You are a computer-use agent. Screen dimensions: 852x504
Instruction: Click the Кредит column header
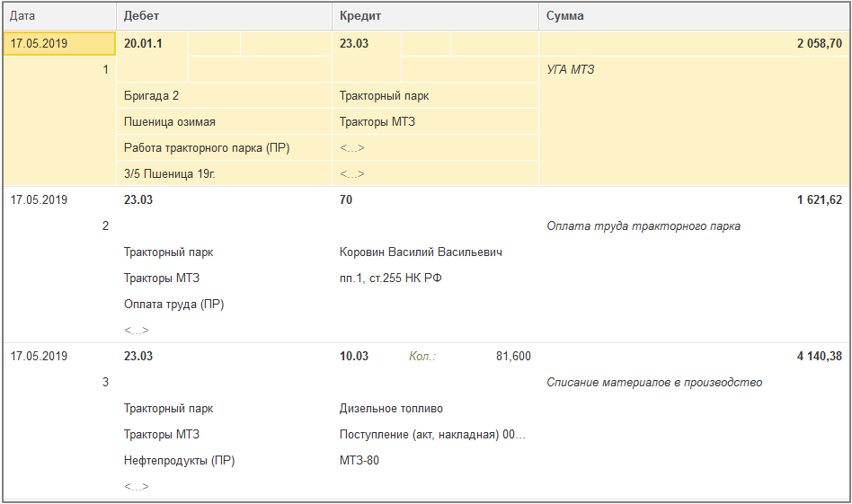[x=435, y=16]
